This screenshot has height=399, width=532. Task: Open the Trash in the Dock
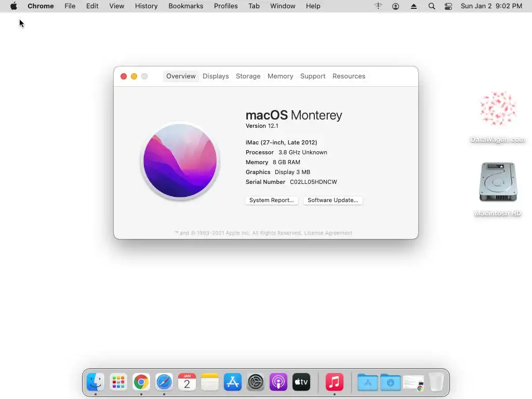(x=436, y=382)
